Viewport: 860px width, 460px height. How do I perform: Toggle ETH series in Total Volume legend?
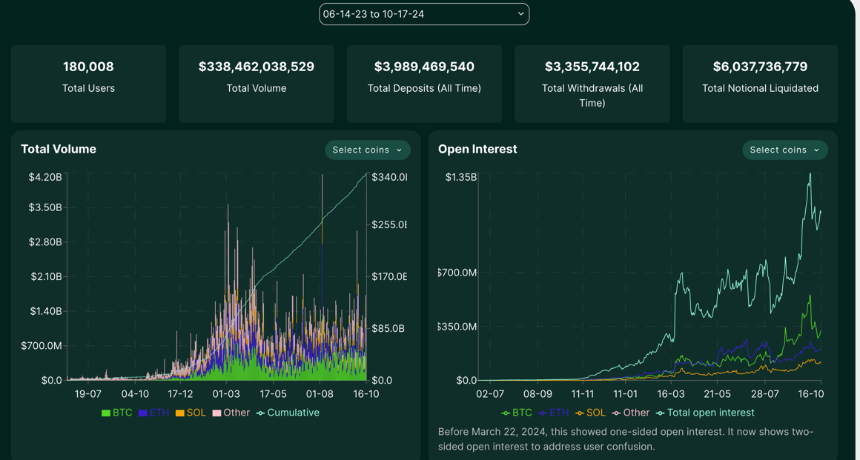(x=154, y=412)
